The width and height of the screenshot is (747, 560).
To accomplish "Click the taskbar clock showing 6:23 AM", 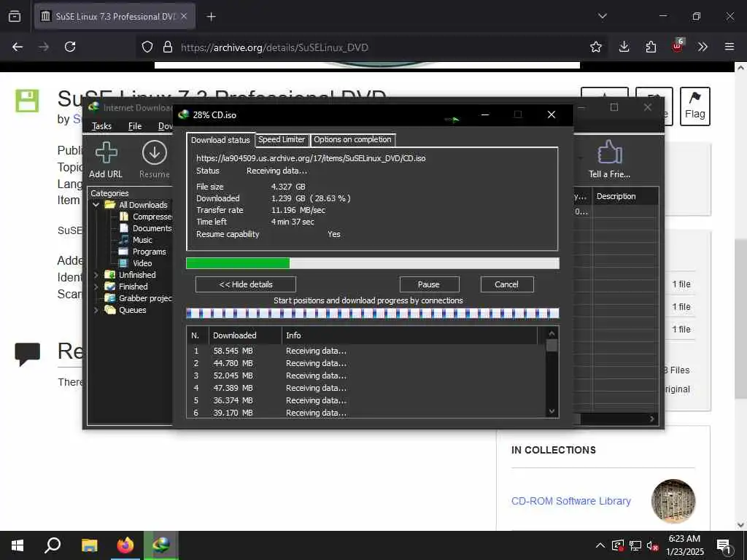I will click(684, 545).
